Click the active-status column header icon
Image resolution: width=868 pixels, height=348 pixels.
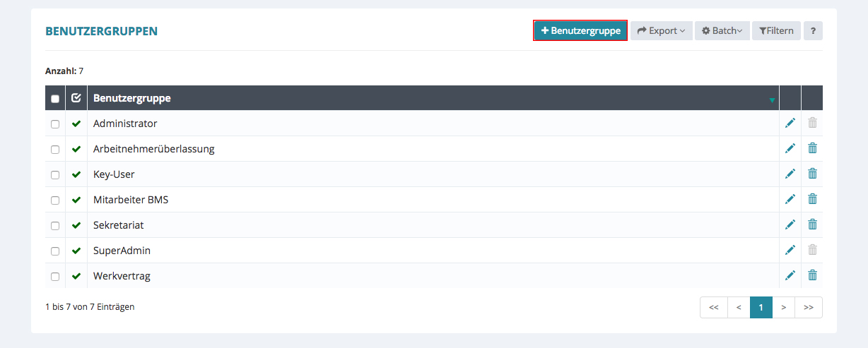pyautogui.click(x=76, y=98)
